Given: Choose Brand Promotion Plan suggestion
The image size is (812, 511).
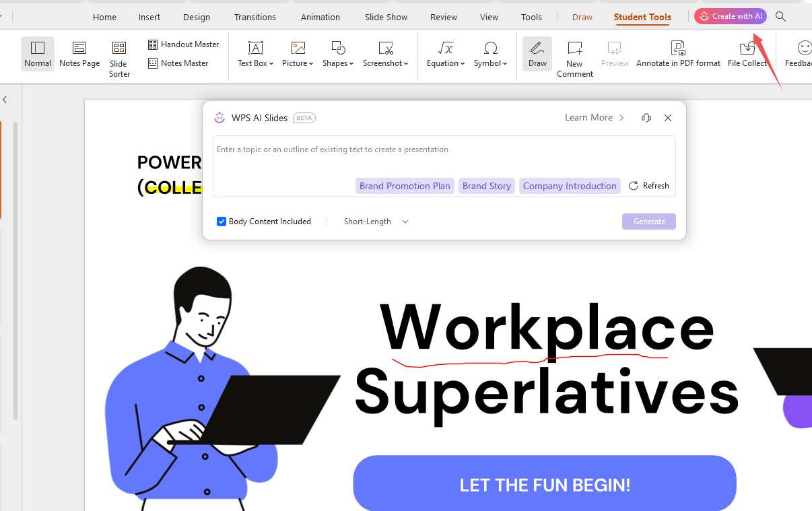Looking at the screenshot, I should click(405, 186).
